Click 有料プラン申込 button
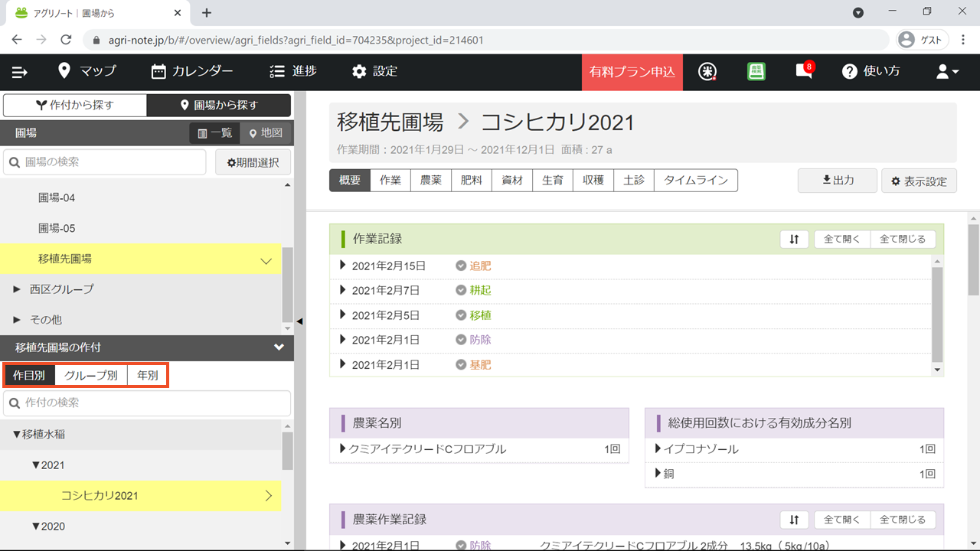The height and width of the screenshot is (551, 980). [632, 72]
